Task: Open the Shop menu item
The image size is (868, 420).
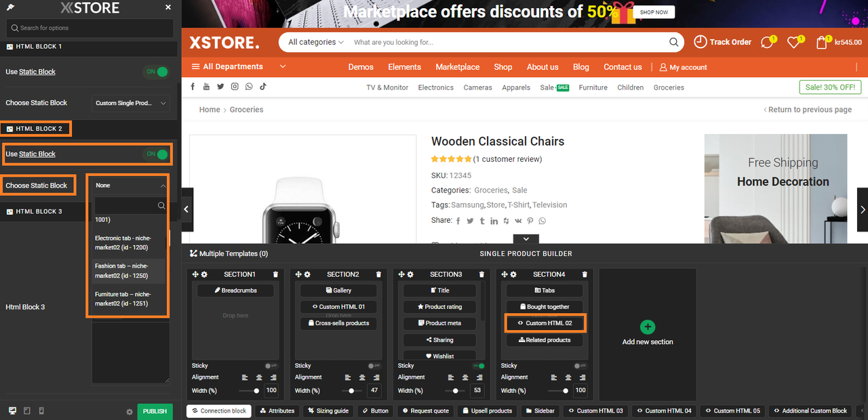Action: 503,67
